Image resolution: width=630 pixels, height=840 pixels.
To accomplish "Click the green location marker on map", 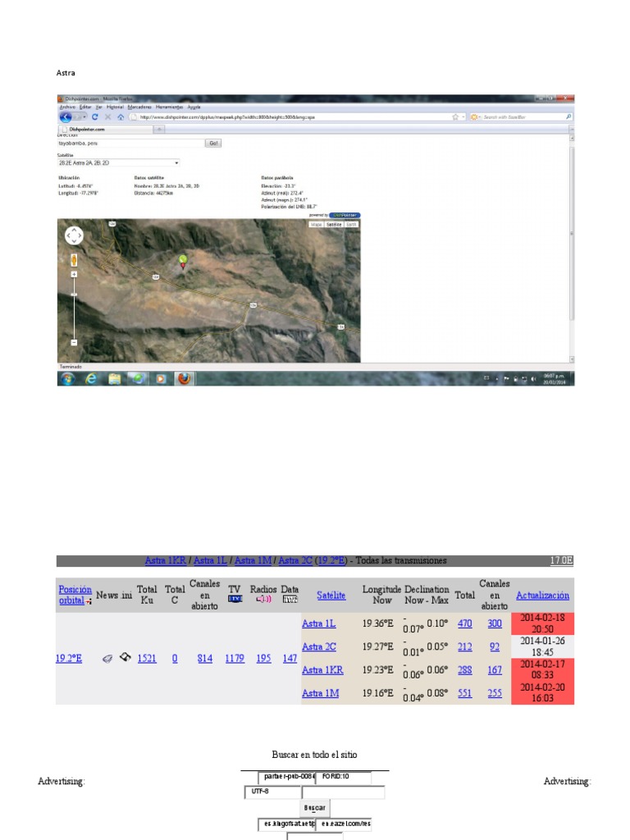I will click(183, 262).
